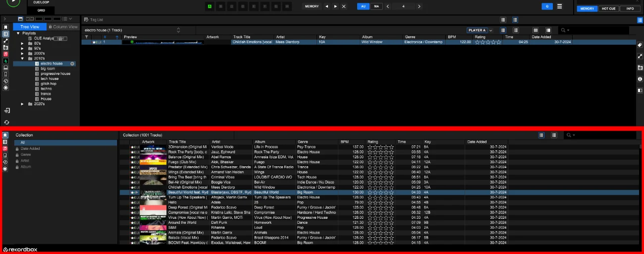The height and width of the screenshot is (254, 644).
Task: Click the upper playlist search field
Action: pos(593,30)
